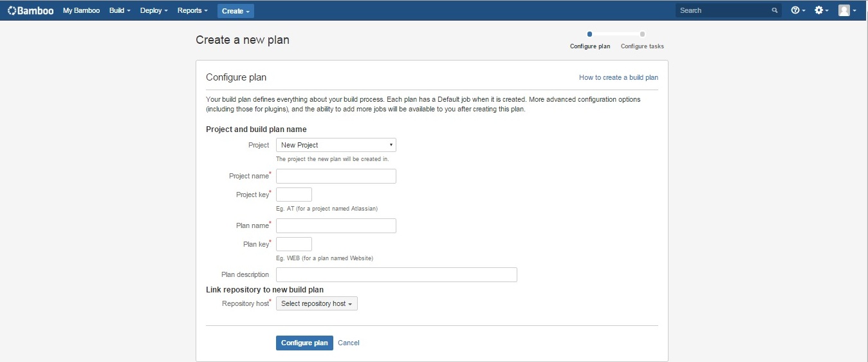Click the Bamboo logo icon
Image resolution: width=868 pixels, height=362 pixels.
tap(12, 10)
